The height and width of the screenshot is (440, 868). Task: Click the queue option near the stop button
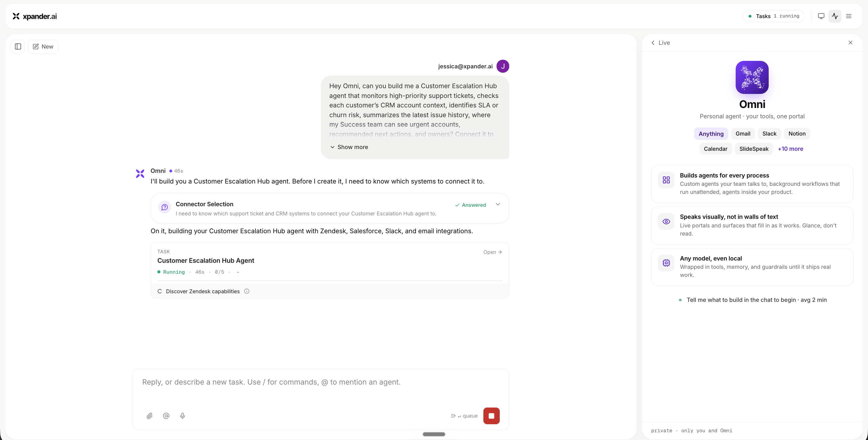[x=464, y=416]
